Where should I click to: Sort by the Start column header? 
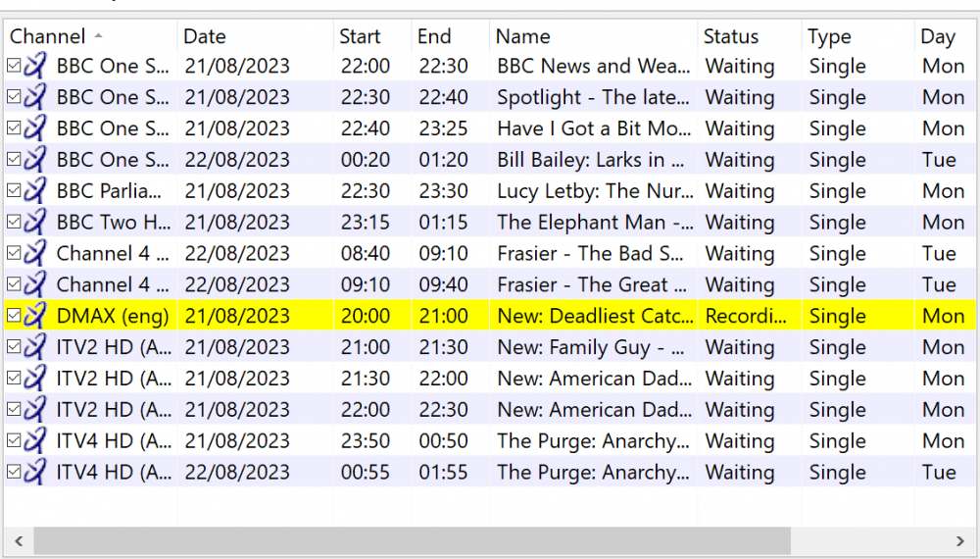(372, 36)
